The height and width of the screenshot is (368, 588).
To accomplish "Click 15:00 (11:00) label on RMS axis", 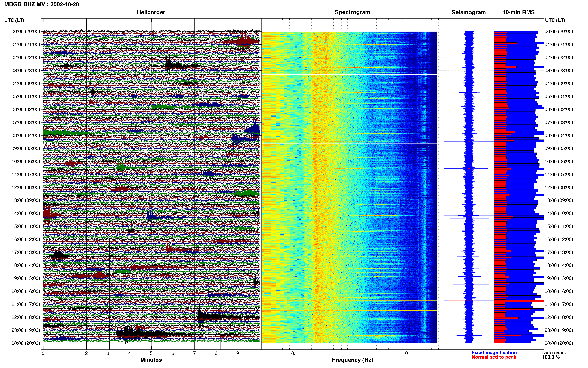I will tap(559, 226).
